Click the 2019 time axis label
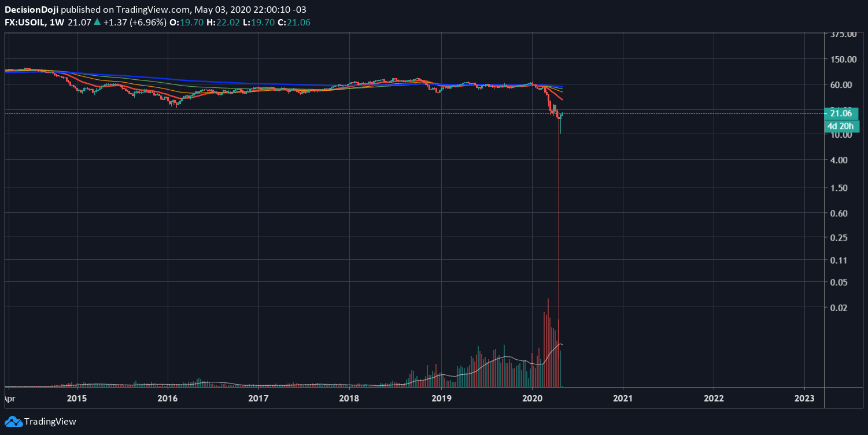 (441, 399)
